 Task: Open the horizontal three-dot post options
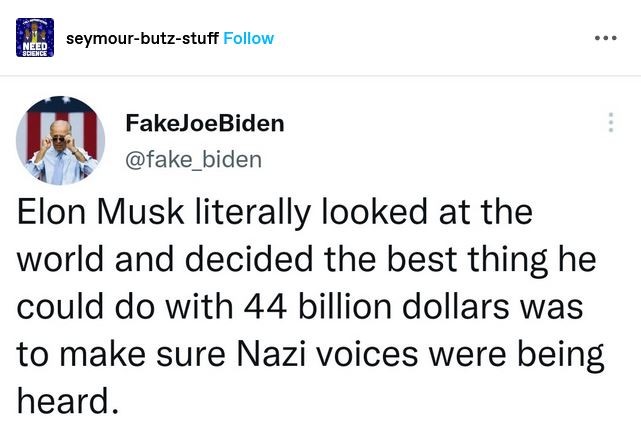coord(605,39)
